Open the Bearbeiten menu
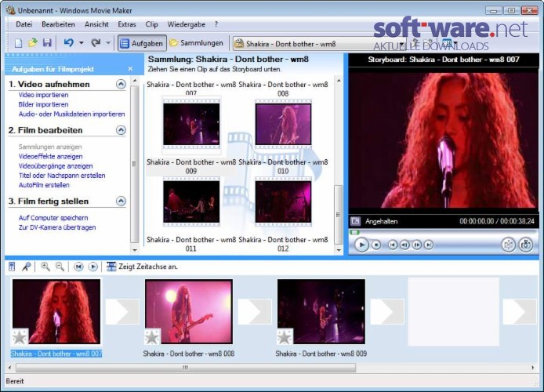 tap(58, 24)
